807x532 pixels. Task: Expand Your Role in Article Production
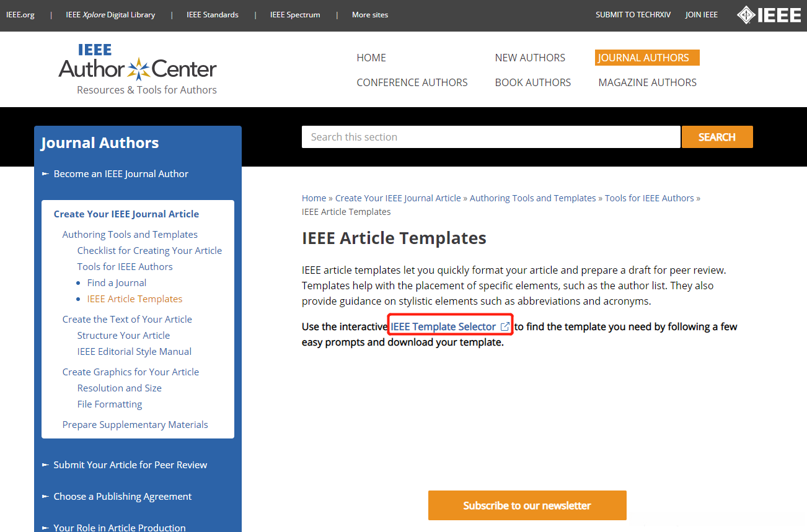(119, 527)
